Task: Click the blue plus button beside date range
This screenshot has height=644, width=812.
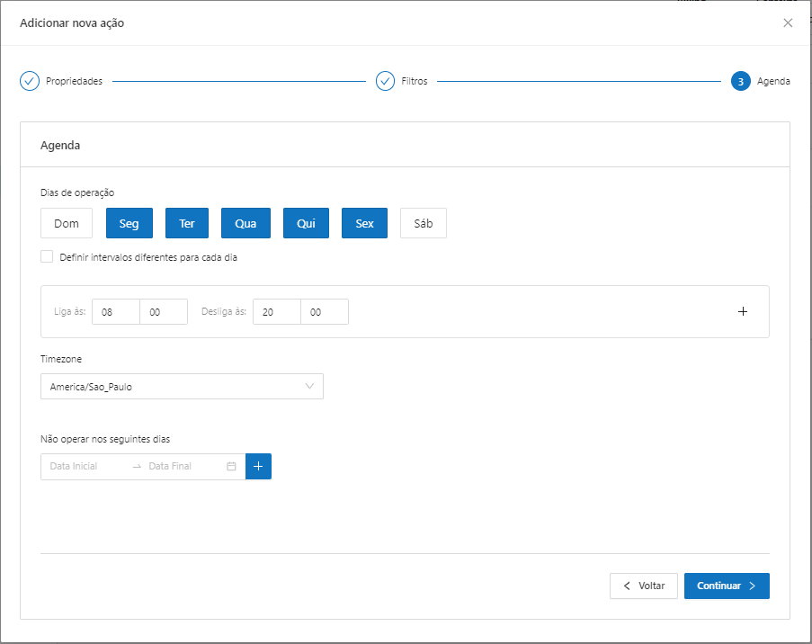Action: [258, 466]
